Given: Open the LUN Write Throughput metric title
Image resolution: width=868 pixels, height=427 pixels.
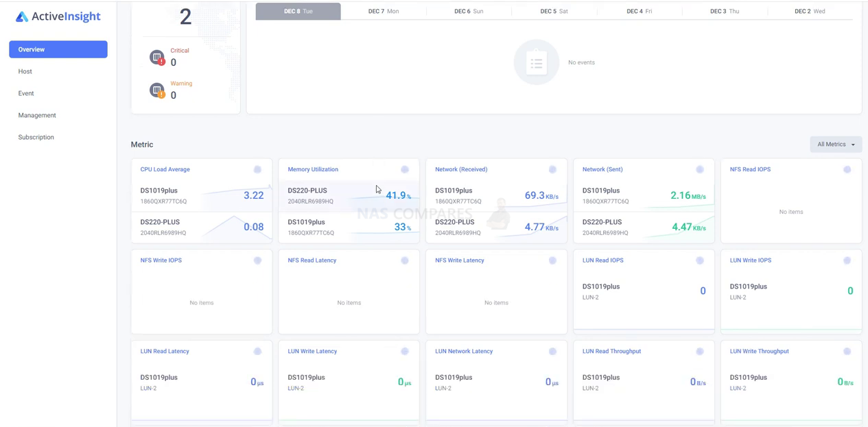Looking at the screenshot, I should (x=760, y=352).
